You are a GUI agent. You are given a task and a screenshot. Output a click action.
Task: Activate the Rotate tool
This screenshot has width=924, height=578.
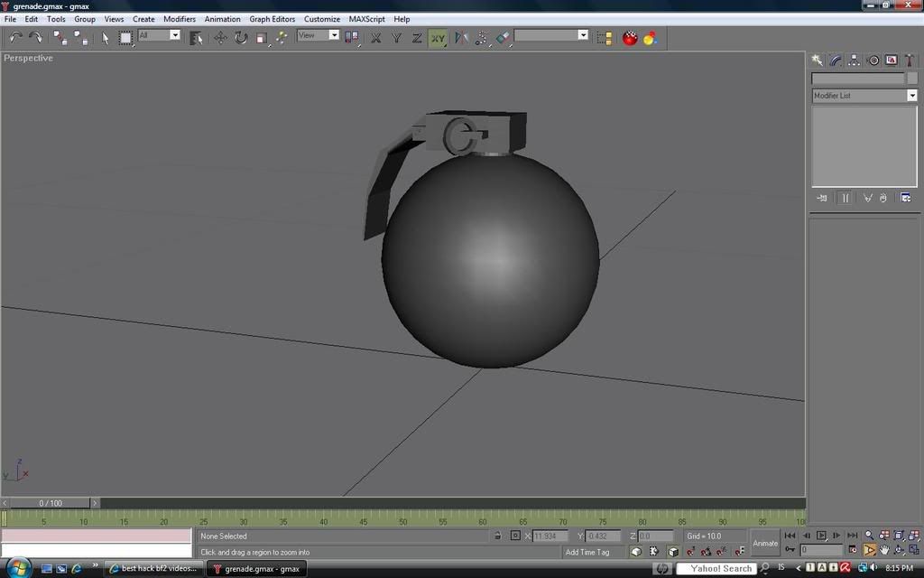click(241, 37)
